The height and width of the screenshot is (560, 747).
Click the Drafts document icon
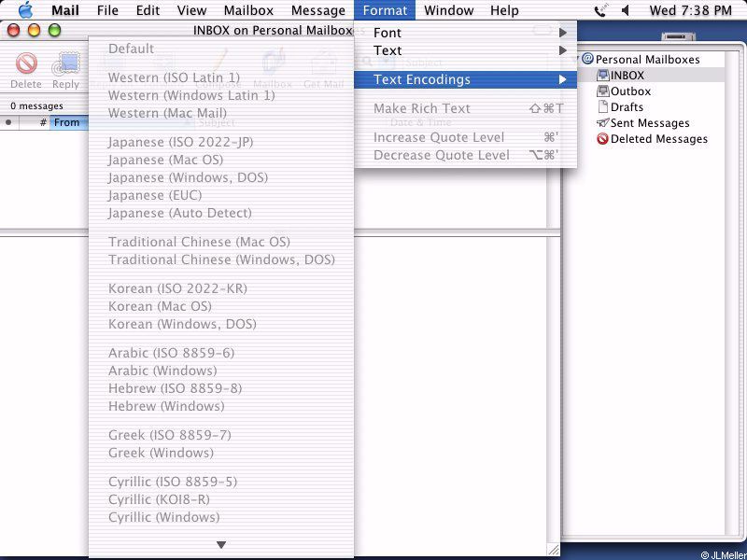click(x=602, y=106)
